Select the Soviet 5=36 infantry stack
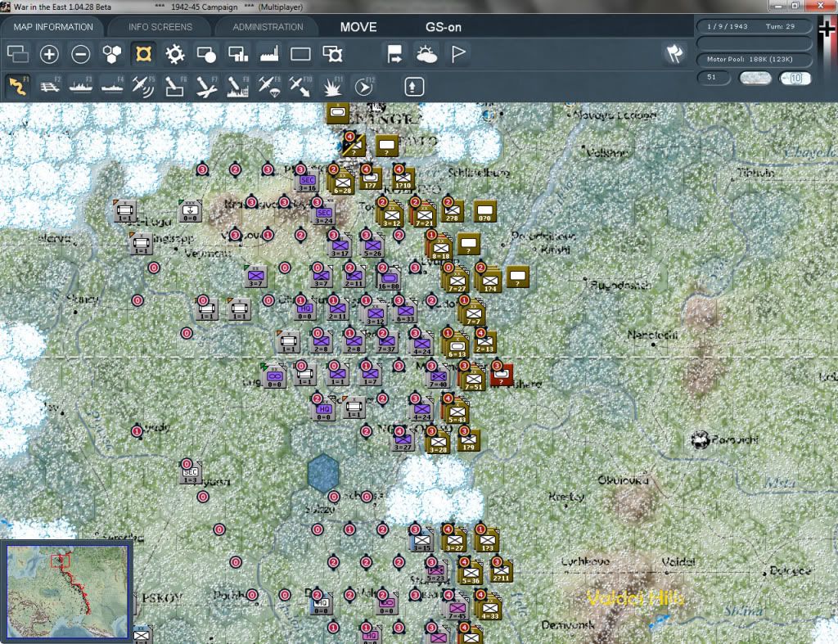 [x=471, y=574]
